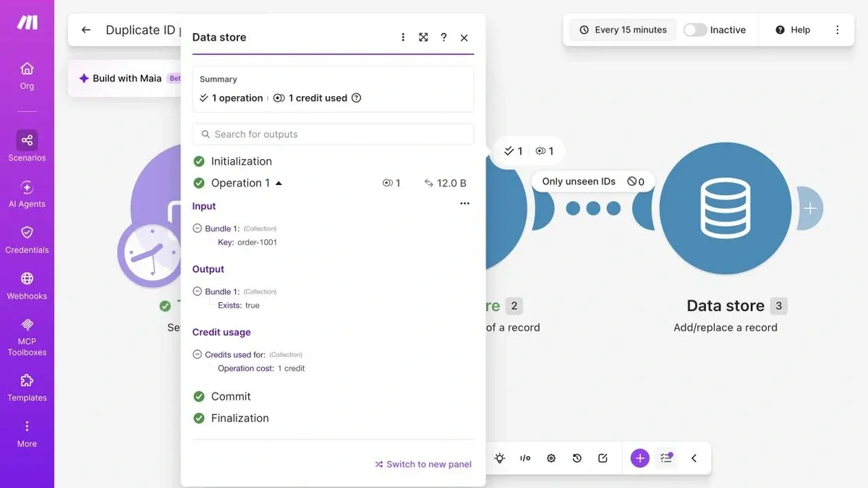Viewport: 868px width, 488px height.
Task: Browse Templates in the sidebar
Action: coord(27,388)
